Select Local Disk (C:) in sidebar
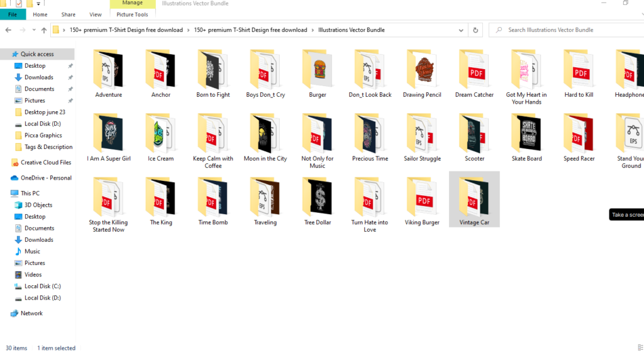644x353 pixels. [x=42, y=286]
